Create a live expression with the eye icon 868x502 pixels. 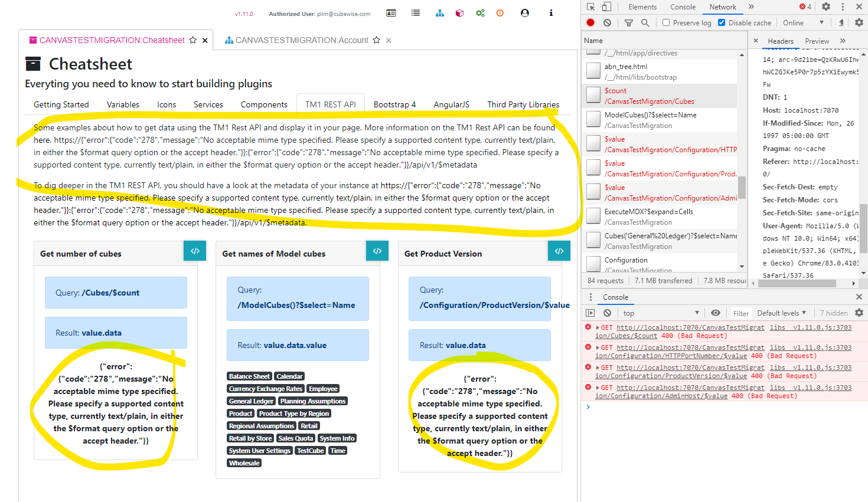tap(716, 313)
